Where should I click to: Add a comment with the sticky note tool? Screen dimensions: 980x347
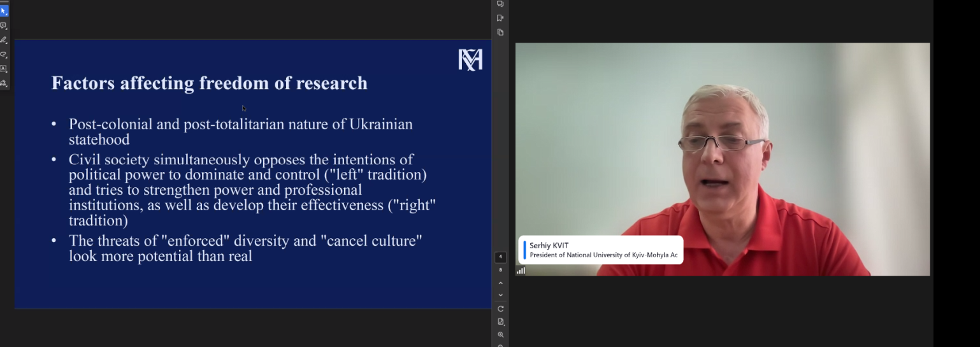[x=3, y=25]
